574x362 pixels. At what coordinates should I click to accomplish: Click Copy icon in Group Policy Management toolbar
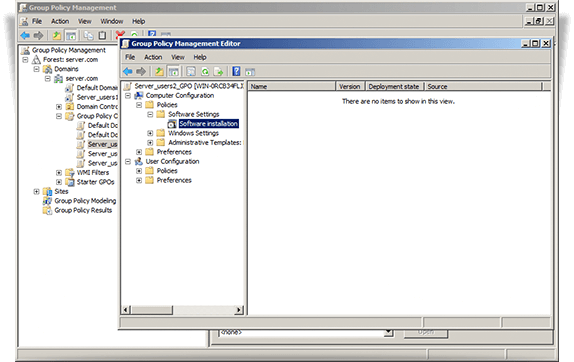(x=88, y=36)
